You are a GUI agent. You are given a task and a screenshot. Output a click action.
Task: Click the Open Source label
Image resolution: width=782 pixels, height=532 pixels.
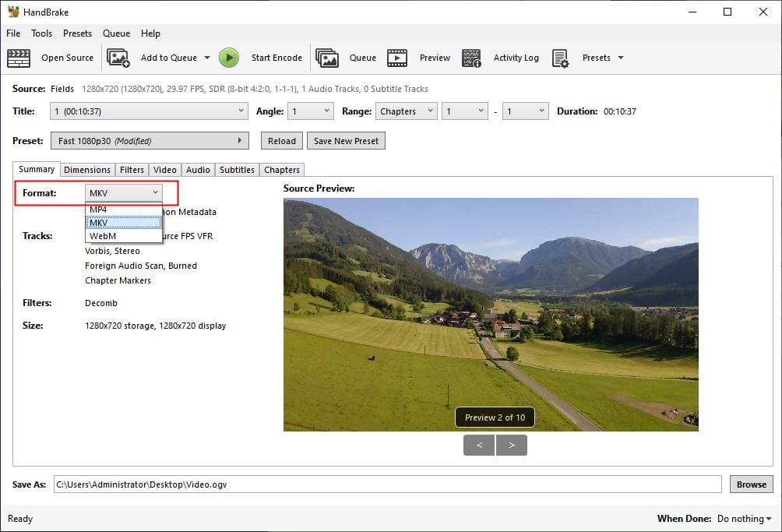67,58
